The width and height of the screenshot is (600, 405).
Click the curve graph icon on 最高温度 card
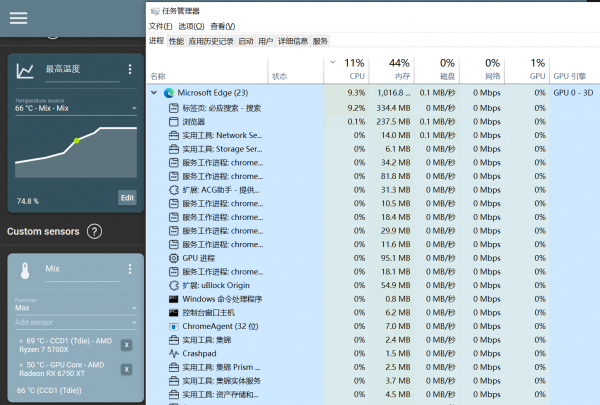pos(25,71)
